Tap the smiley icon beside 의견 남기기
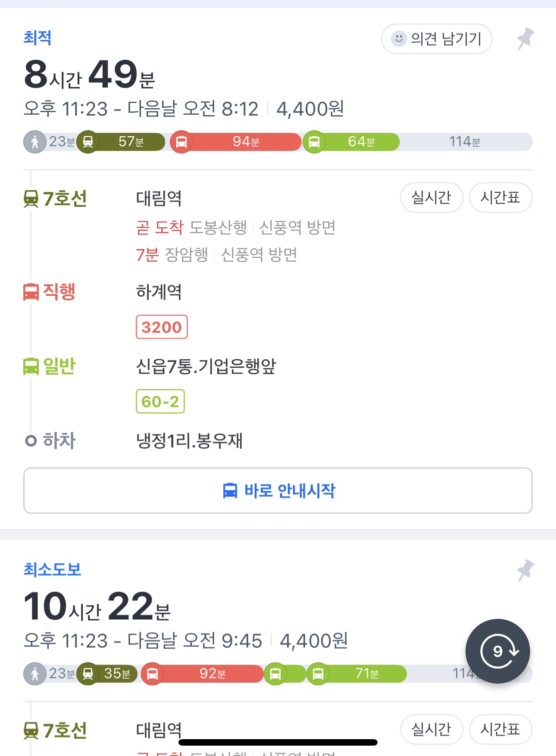The height and width of the screenshot is (756, 556). [x=399, y=39]
